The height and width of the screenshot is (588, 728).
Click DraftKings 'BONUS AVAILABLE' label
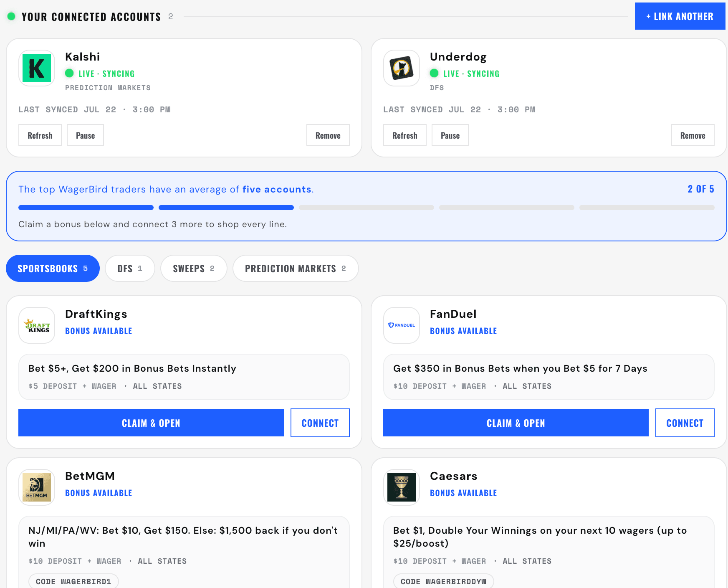[99, 331]
